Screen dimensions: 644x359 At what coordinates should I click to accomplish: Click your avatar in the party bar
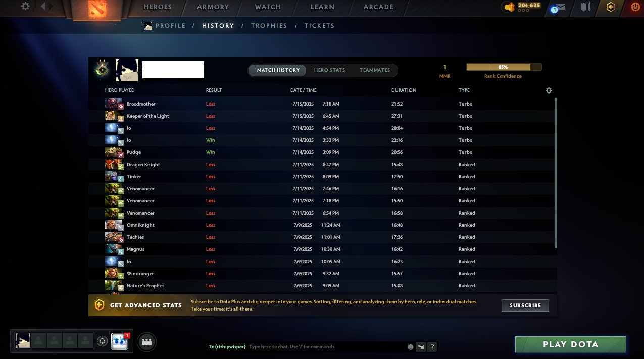23,340
